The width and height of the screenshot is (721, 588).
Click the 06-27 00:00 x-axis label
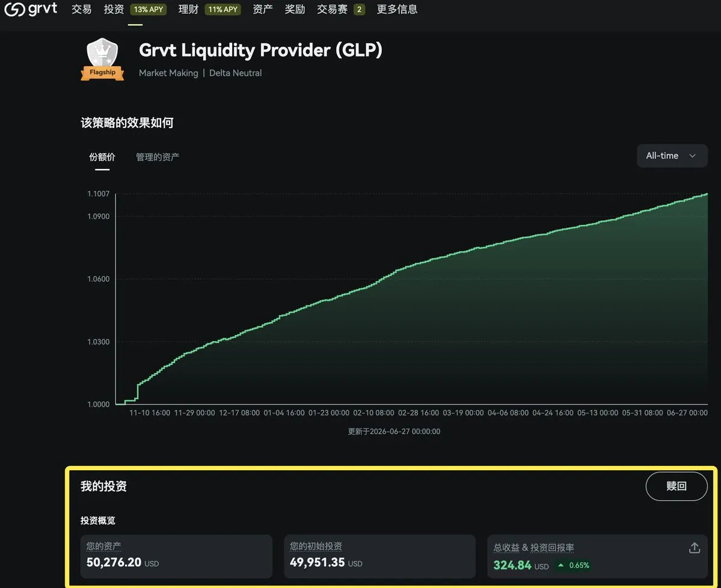(x=687, y=413)
